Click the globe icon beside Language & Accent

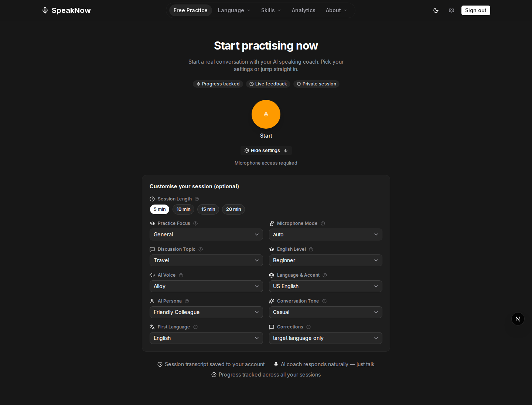(x=272, y=275)
